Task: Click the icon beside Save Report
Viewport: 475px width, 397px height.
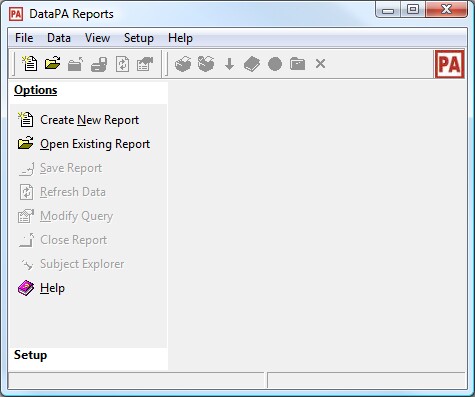Action: pos(26,169)
